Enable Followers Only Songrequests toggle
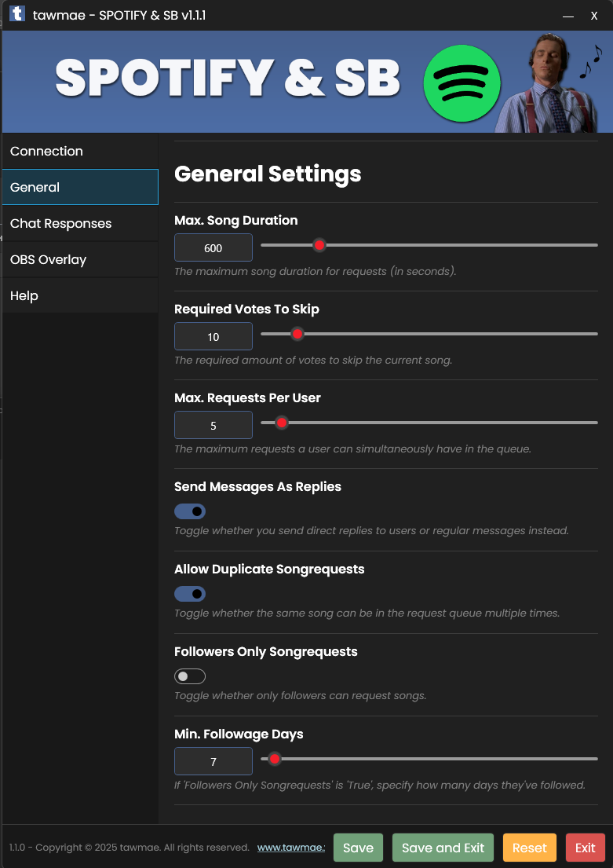Image resolution: width=613 pixels, height=868 pixels. coord(190,676)
